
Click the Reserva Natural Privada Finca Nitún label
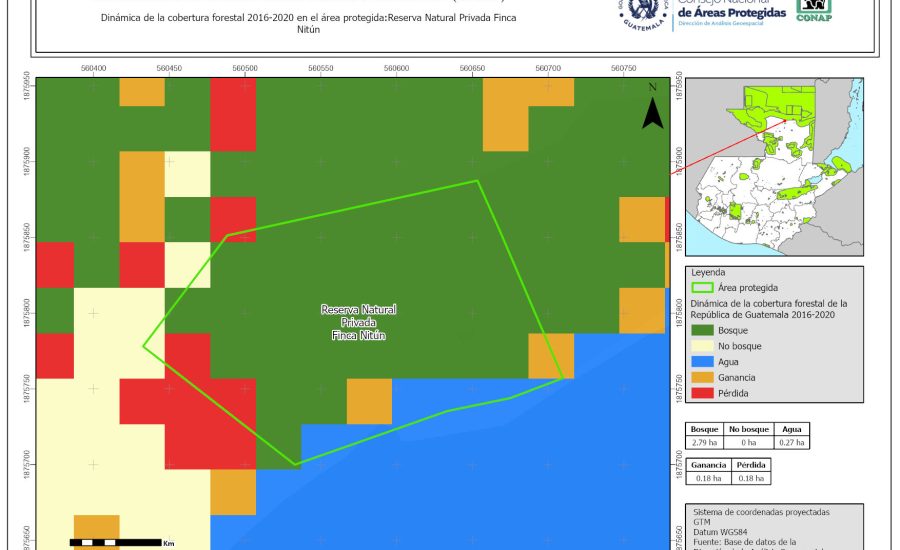(x=358, y=323)
